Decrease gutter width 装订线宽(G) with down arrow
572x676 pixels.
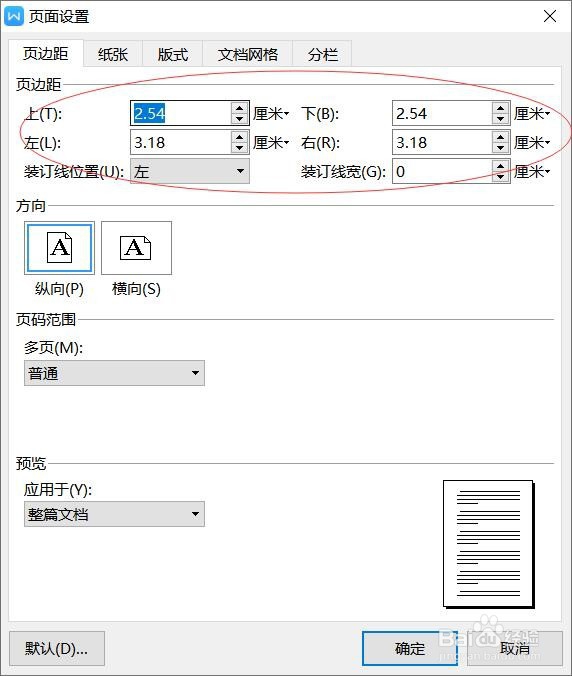[x=500, y=177]
